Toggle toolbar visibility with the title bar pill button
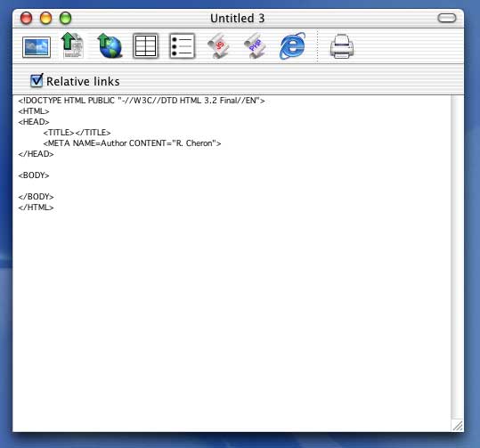The width and height of the screenshot is (480, 448). pos(447,18)
